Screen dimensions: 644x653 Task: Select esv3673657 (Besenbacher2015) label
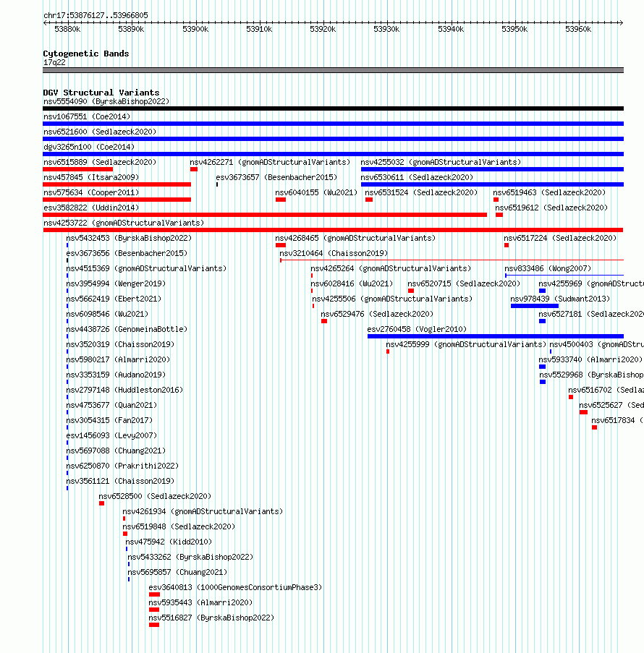point(276,177)
